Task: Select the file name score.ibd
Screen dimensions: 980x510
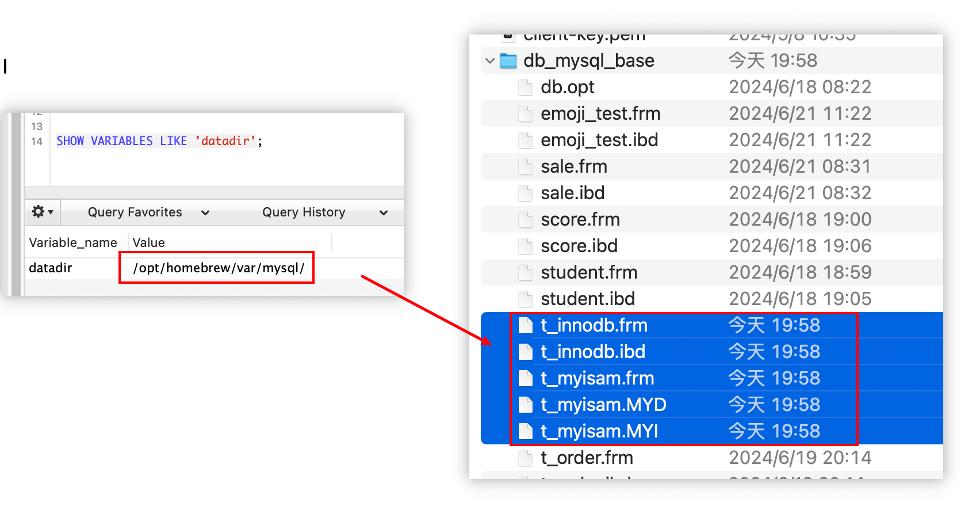Action: click(x=579, y=246)
